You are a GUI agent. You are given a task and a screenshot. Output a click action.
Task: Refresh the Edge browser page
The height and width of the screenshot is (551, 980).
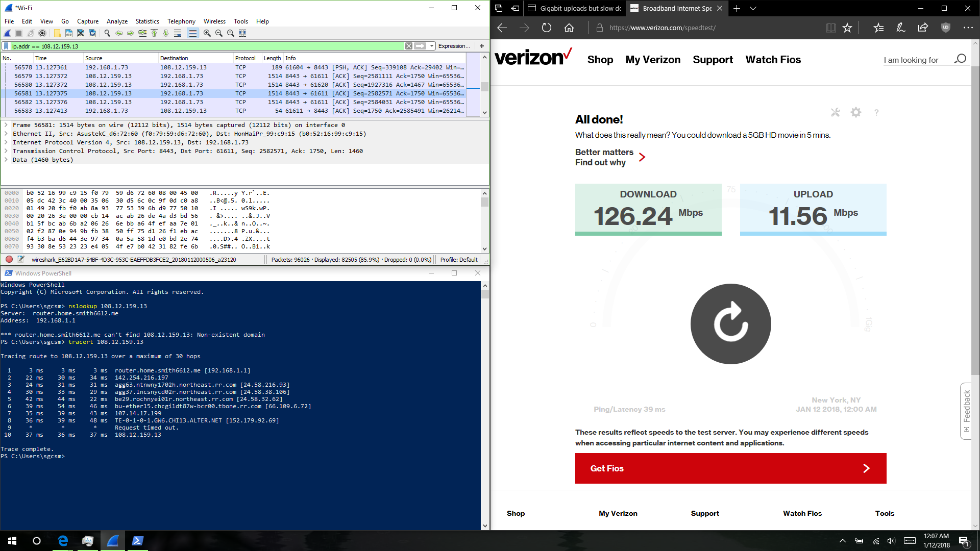tap(547, 28)
